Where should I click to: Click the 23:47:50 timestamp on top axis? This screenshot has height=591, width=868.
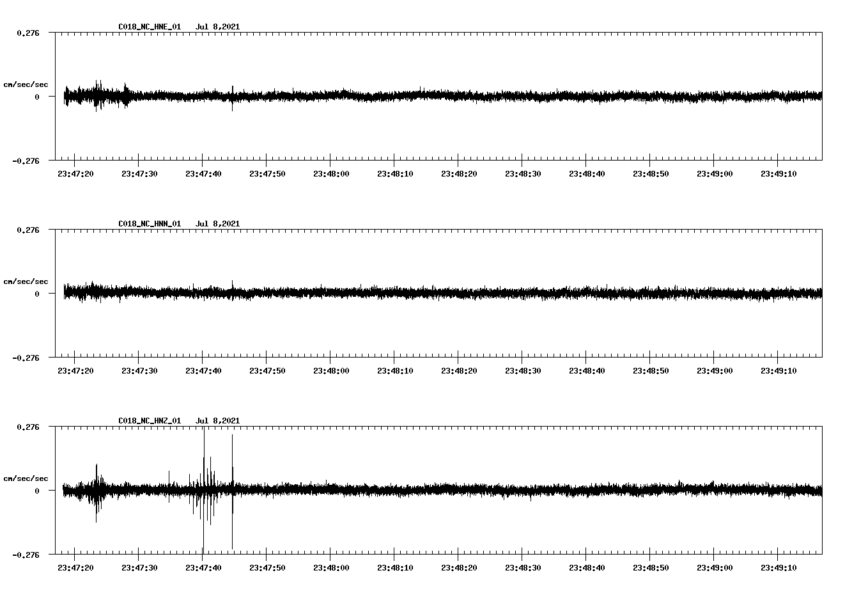tap(267, 172)
